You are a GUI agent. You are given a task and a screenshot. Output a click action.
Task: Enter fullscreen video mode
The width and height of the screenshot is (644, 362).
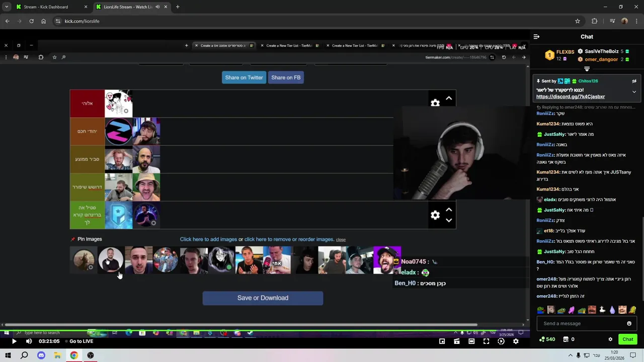(x=486, y=341)
